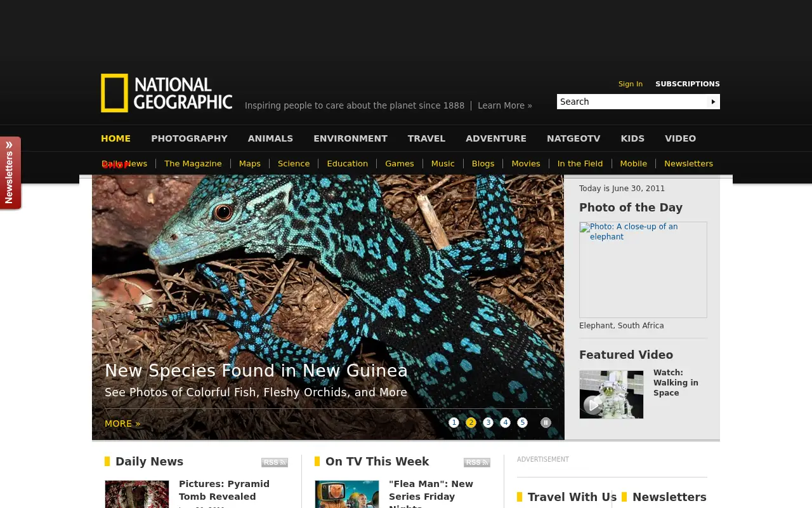Click the Home navigation item
Image resolution: width=812 pixels, height=508 pixels.
(115, 138)
